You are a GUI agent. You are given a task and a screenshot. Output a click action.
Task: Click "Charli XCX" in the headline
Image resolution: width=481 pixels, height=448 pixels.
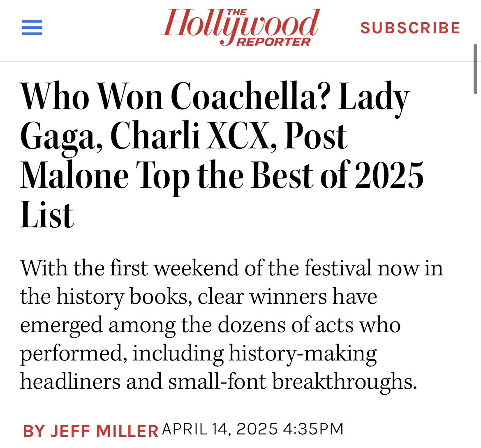point(193,135)
